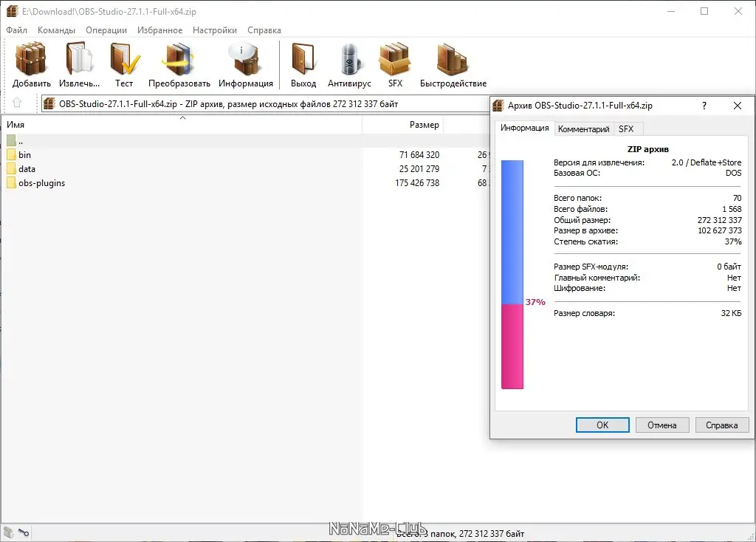This screenshot has height=542, width=756.
Task: Click the '102 627 373' packed size value
Action: pyautogui.click(x=719, y=230)
